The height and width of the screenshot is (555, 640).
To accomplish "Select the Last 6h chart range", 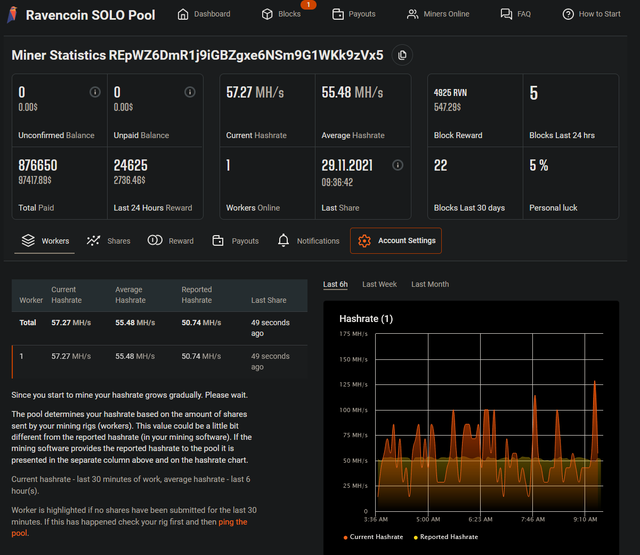I will pos(336,284).
